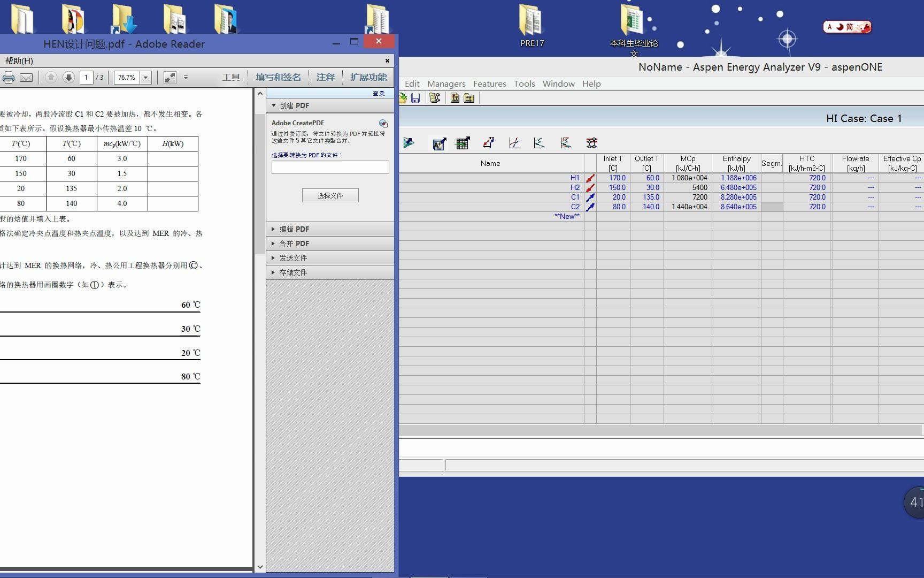Open the 扩展功能 tab

(x=368, y=78)
